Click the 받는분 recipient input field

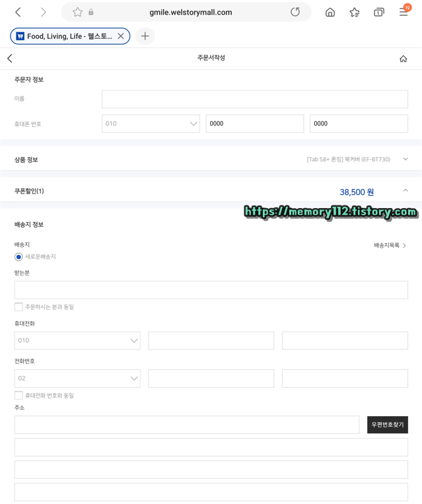[211, 290]
